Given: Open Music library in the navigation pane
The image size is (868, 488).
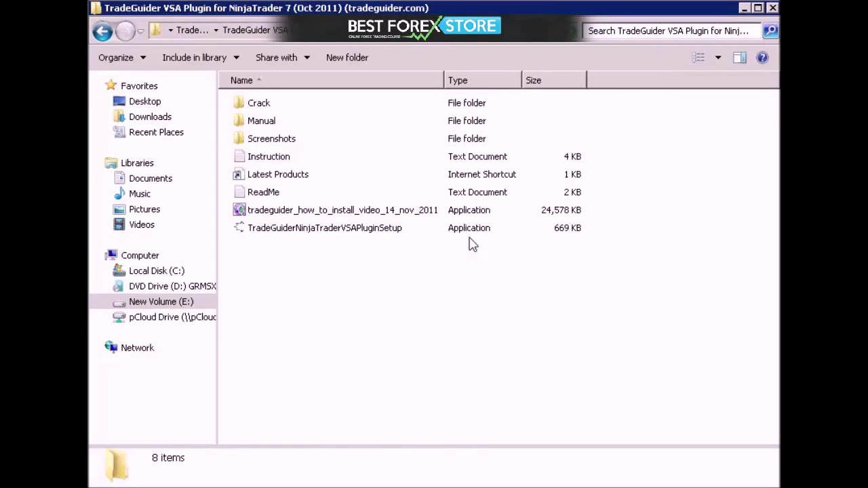Looking at the screenshot, I should pyautogui.click(x=140, y=194).
